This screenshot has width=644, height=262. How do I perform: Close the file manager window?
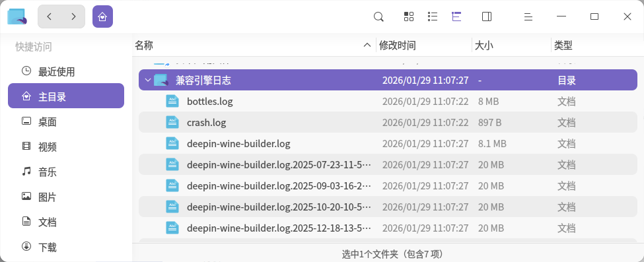(627, 16)
